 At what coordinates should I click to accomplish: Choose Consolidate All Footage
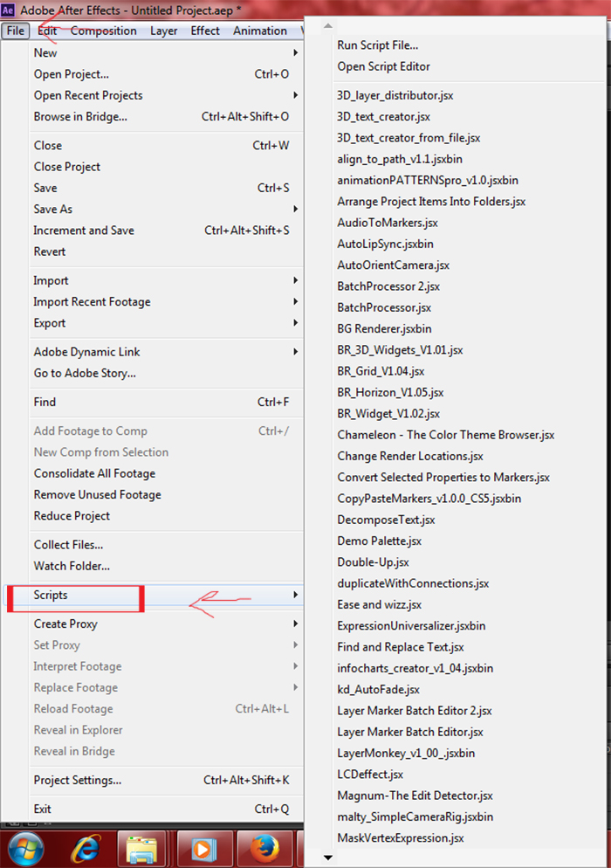165,473
